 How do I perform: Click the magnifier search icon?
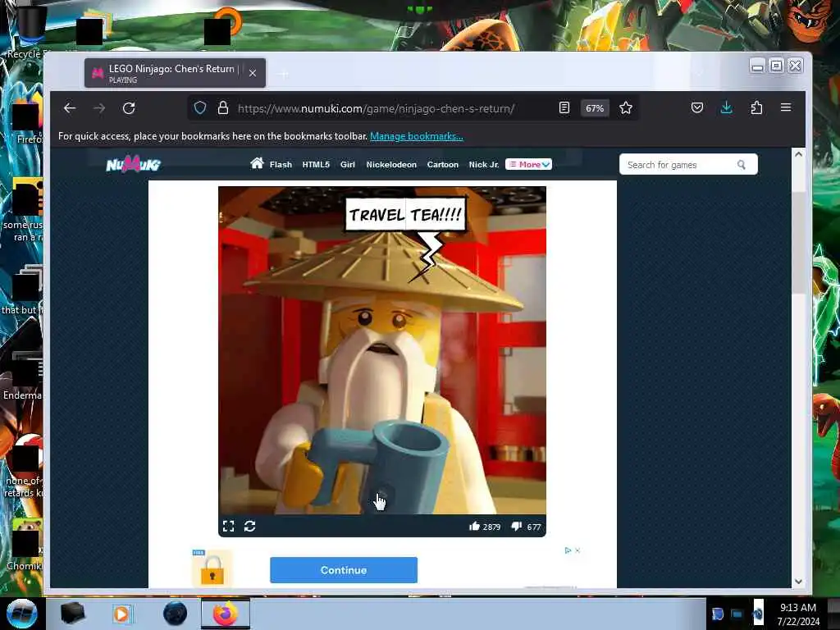pyautogui.click(x=742, y=164)
